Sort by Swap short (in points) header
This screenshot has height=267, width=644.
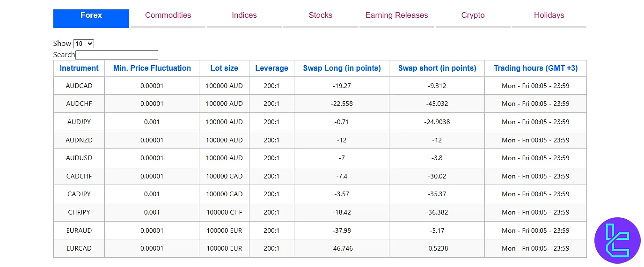click(437, 68)
